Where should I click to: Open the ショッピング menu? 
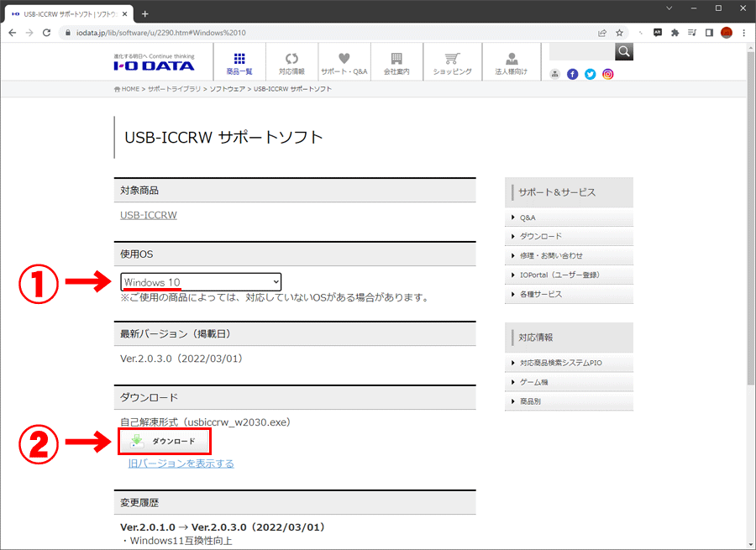pyautogui.click(x=452, y=64)
